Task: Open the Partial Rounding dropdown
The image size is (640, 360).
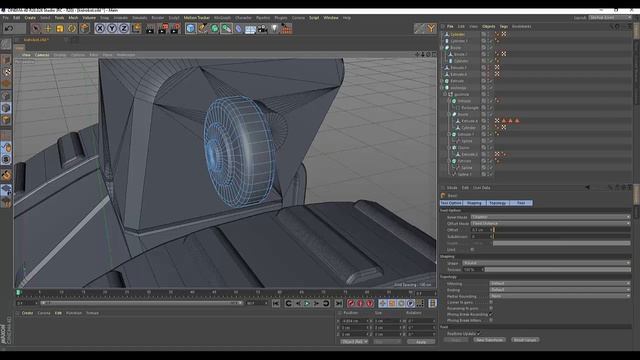Action: pyautogui.click(x=560, y=296)
